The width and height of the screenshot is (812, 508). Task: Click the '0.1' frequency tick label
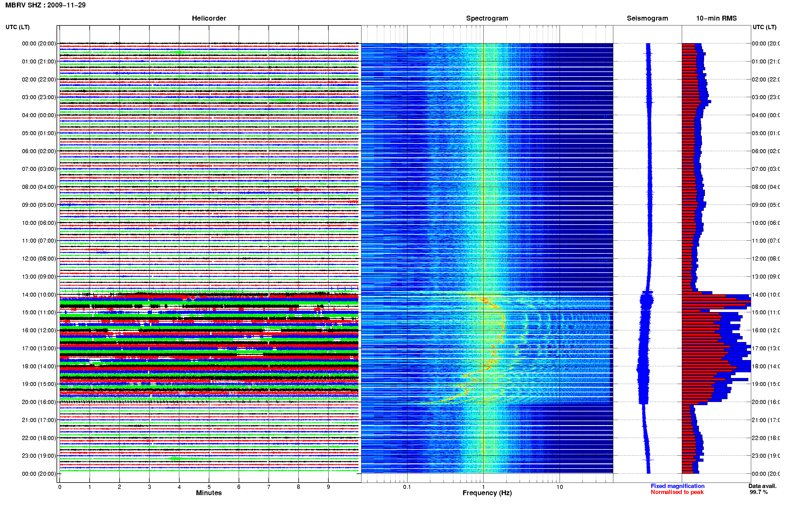[407, 487]
